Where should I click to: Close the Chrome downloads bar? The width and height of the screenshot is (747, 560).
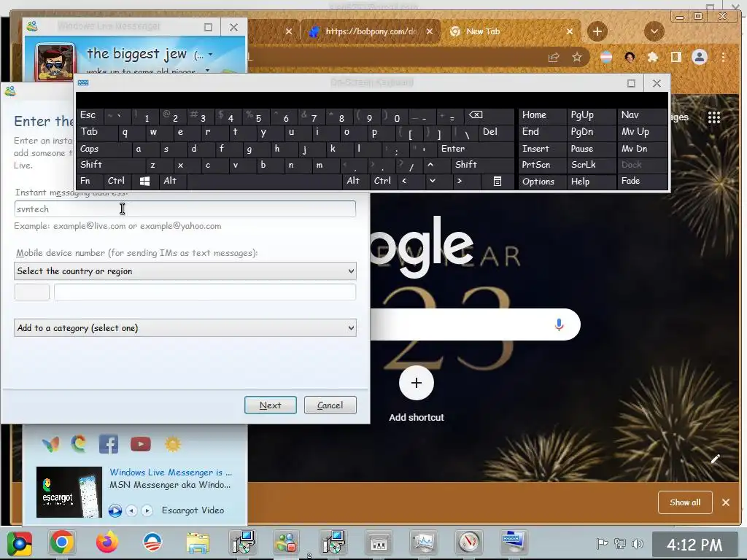[x=726, y=502]
